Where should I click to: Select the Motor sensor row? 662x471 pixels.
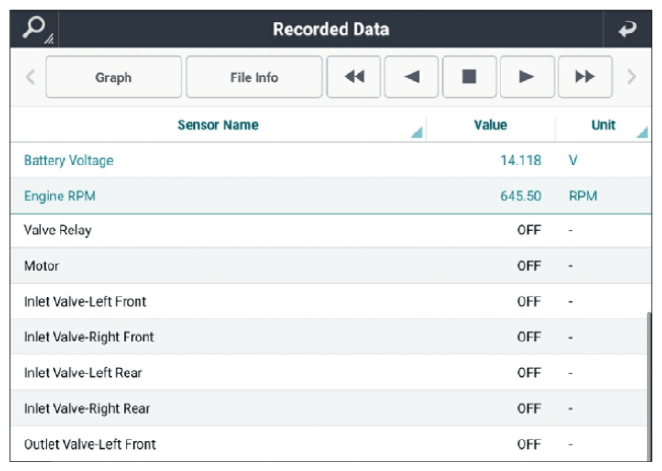[331, 266]
